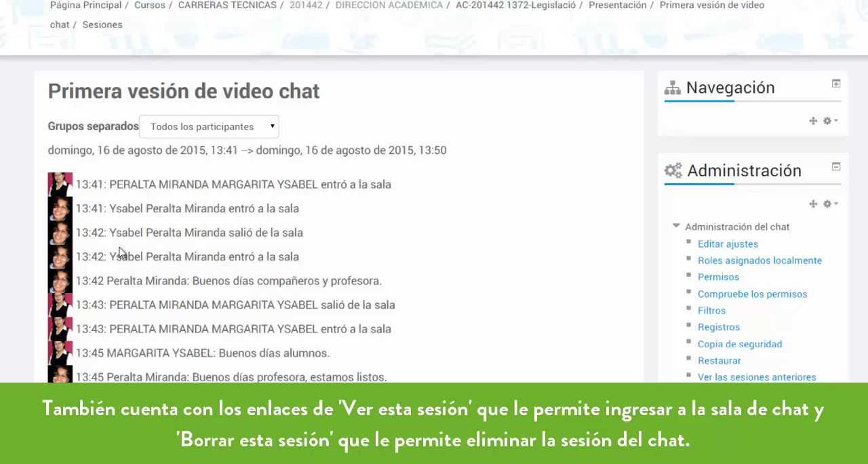Click the session date range text
Screen dimensions: 868x464
point(247,150)
